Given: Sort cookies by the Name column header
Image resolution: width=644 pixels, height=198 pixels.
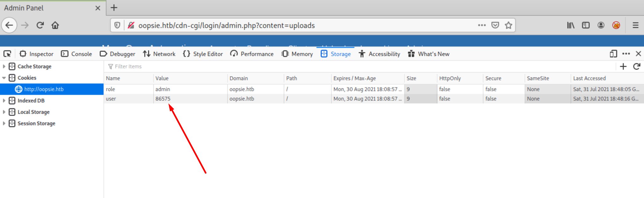Looking at the screenshot, I should pos(113,78).
